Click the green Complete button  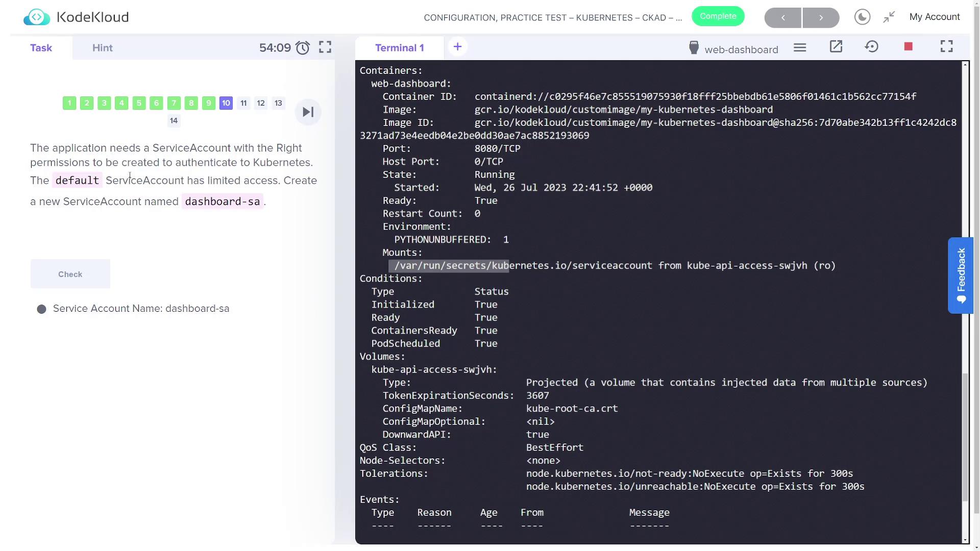pos(718,16)
